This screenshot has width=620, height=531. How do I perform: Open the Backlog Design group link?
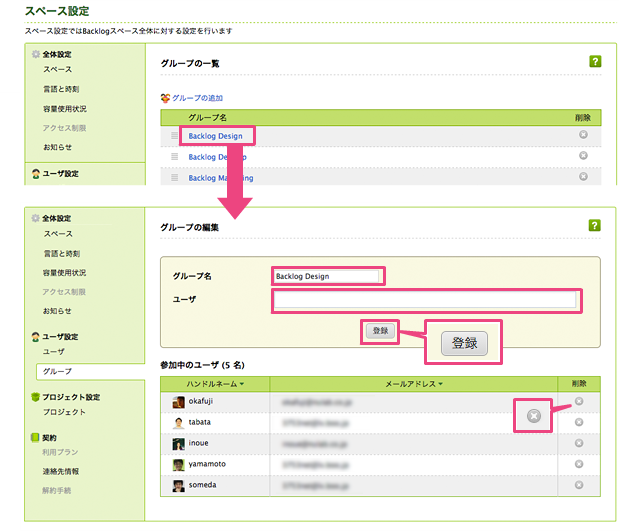(x=215, y=136)
